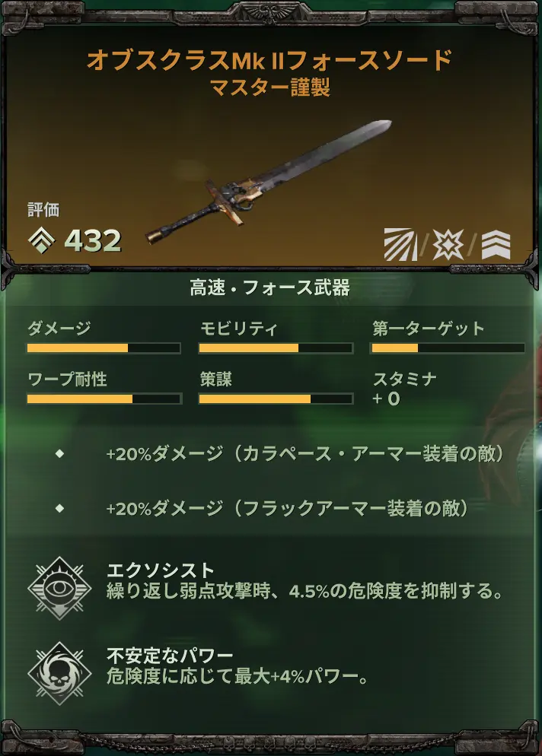Click diamond bullet for Flak armor perk
Screen dimensions: 542x756
(x=60, y=508)
